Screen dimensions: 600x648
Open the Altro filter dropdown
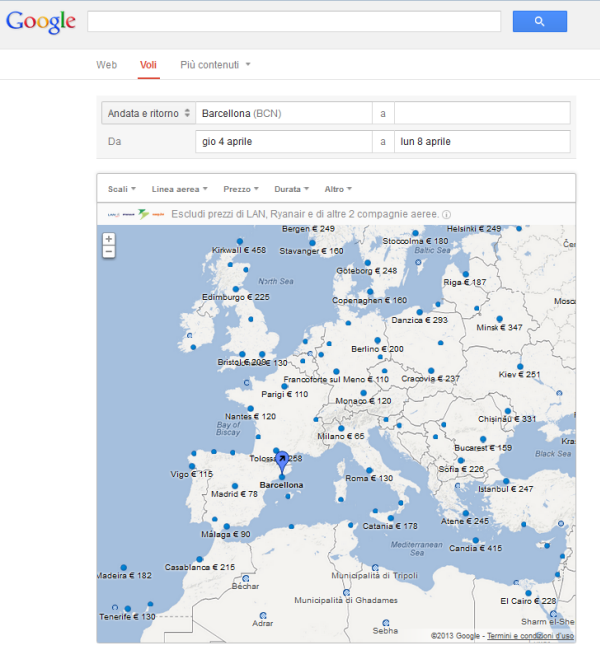(x=338, y=189)
